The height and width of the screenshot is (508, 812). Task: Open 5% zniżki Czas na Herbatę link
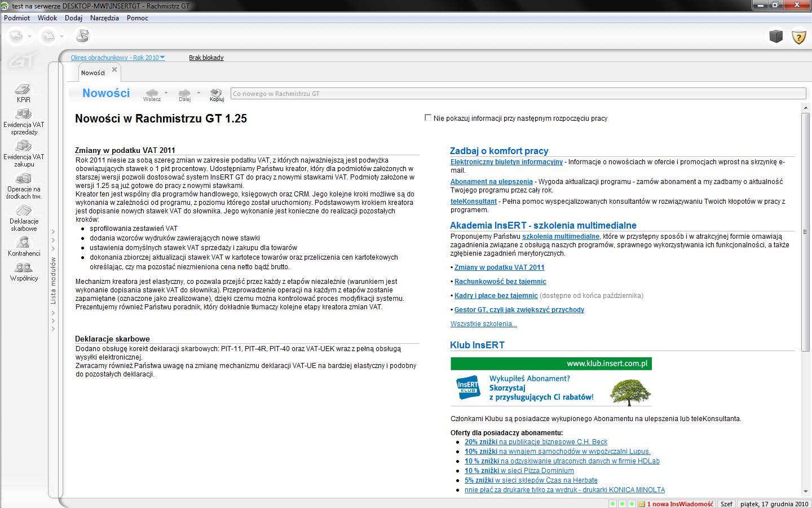(x=531, y=480)
